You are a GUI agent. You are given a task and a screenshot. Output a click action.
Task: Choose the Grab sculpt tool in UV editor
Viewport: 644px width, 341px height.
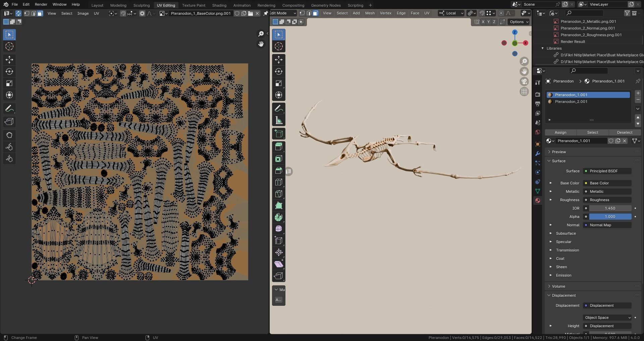click(x=9, y=135)
